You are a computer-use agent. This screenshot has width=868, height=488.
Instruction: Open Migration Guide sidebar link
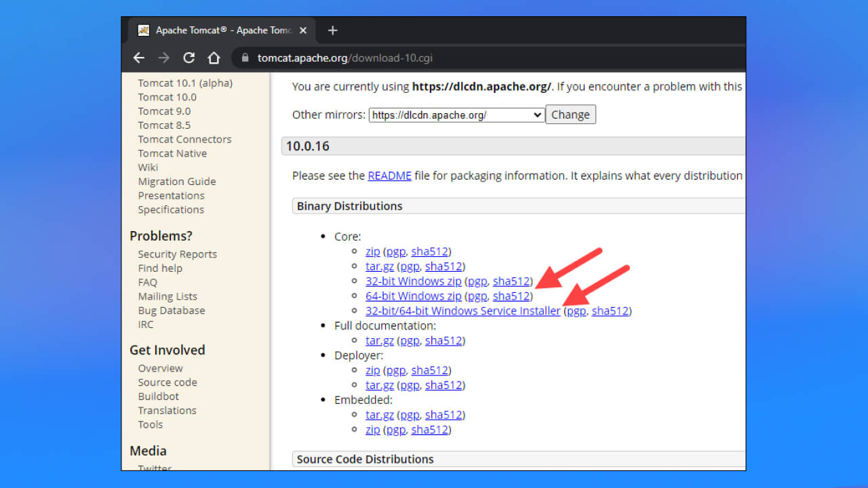tap(177, 182)
